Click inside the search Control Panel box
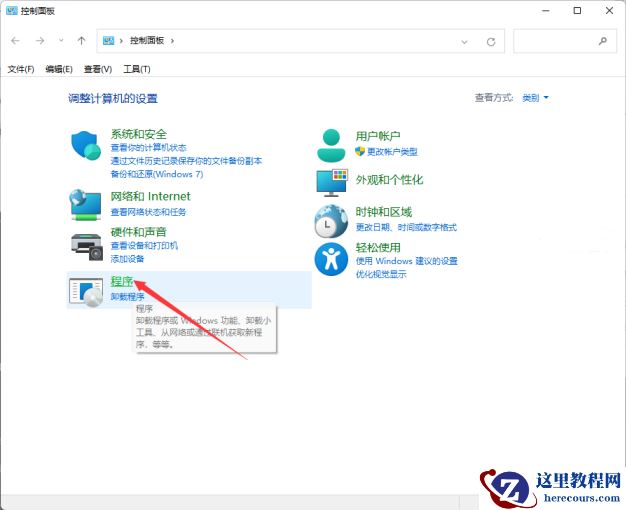Image resolution: width=626 pixels, height=510 pixels. [x=565, y=41]
